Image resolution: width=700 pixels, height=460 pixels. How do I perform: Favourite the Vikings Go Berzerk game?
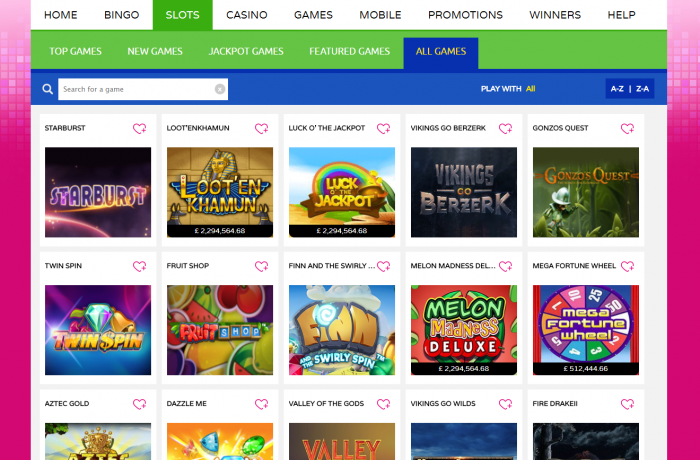(505, 129)
